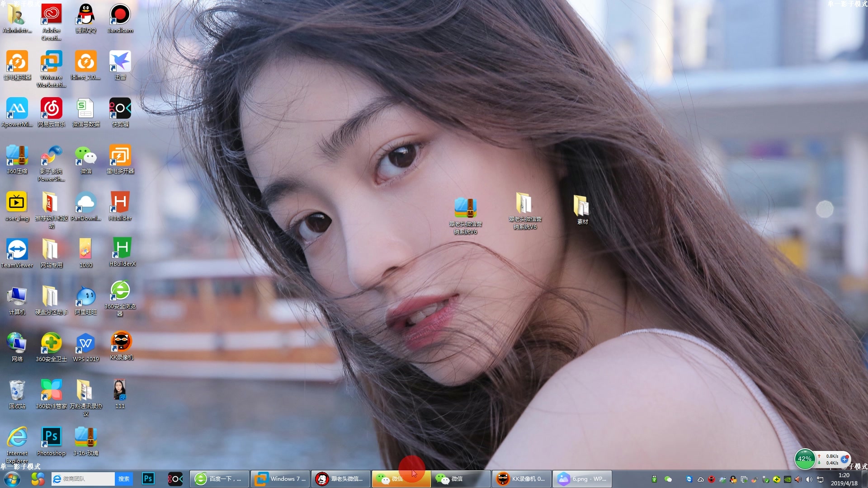Screen dimensions: 868x488
Task: Select the user_img desktop icon
Action: point(17,206)
